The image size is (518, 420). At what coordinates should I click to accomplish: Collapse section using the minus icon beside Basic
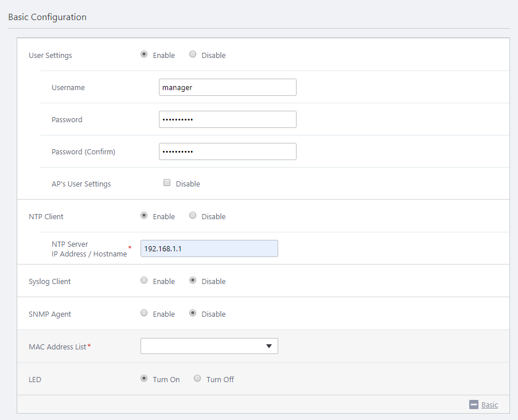pos(474,405)
